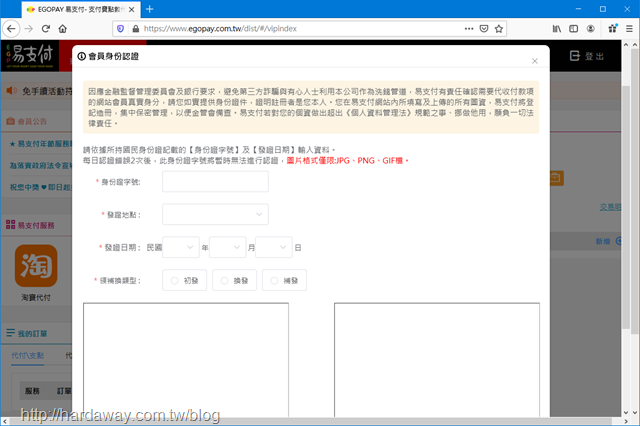The width and height of the screenshot is (640, 426).
Task: Click the 淘寶代付 orange icon
Action: pyautogui.click(x=36, y=266)
